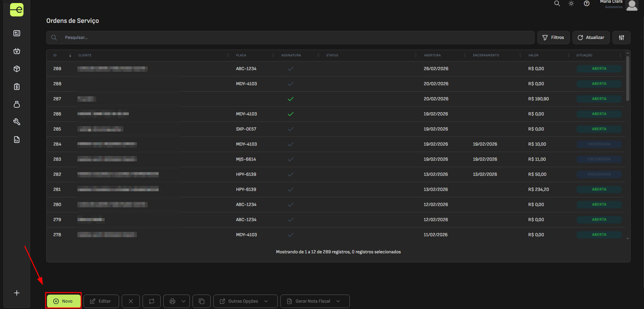Open the Filtros filter button
The image size is (644, 309).
tap(553, 38)
